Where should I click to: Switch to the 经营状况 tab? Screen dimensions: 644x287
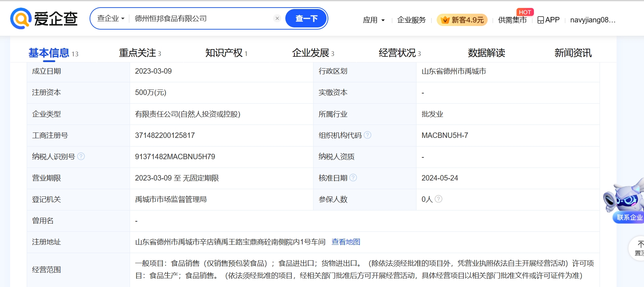pyautogui.click(x=400, y=53)
